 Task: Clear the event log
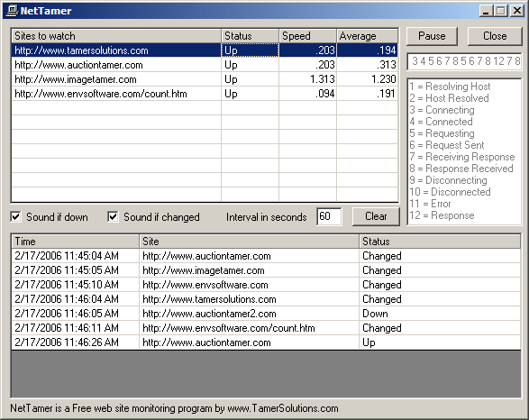coord(376,216)
